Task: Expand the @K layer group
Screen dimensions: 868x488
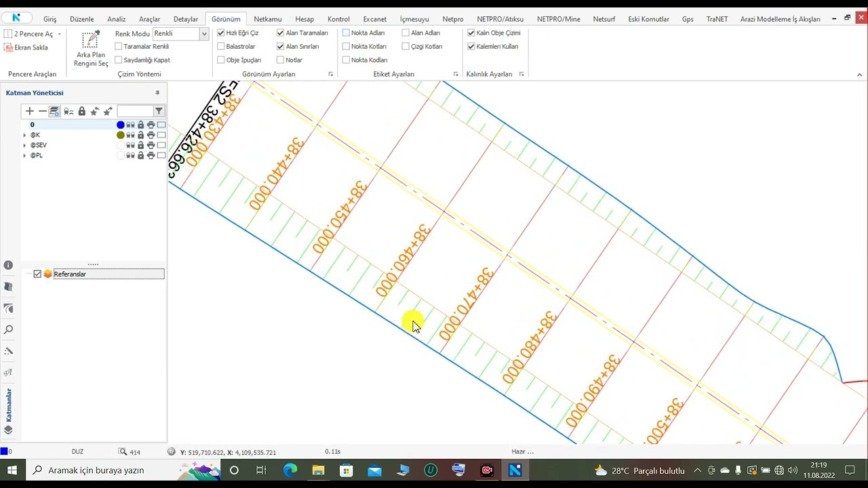Action: point(24,135)
